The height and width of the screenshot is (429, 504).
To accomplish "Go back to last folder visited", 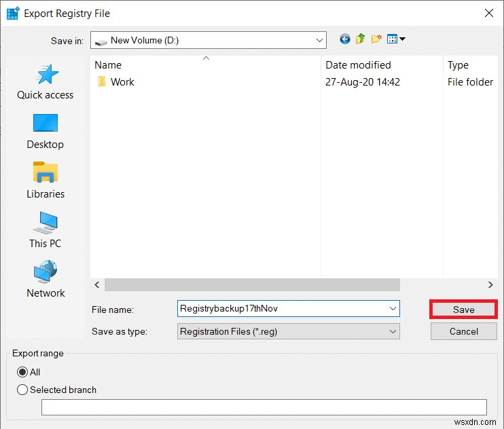I will coord(345,39).
